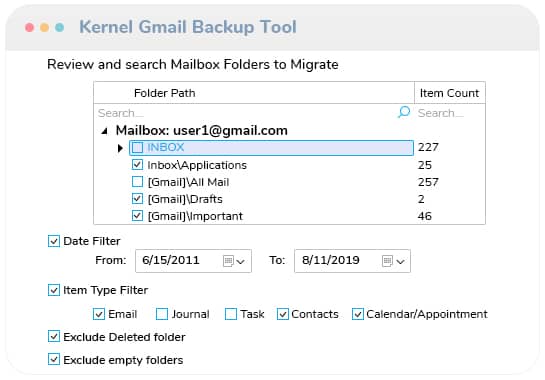Uncheck the Calendar/Appointment item type

(x=358, y=314)
